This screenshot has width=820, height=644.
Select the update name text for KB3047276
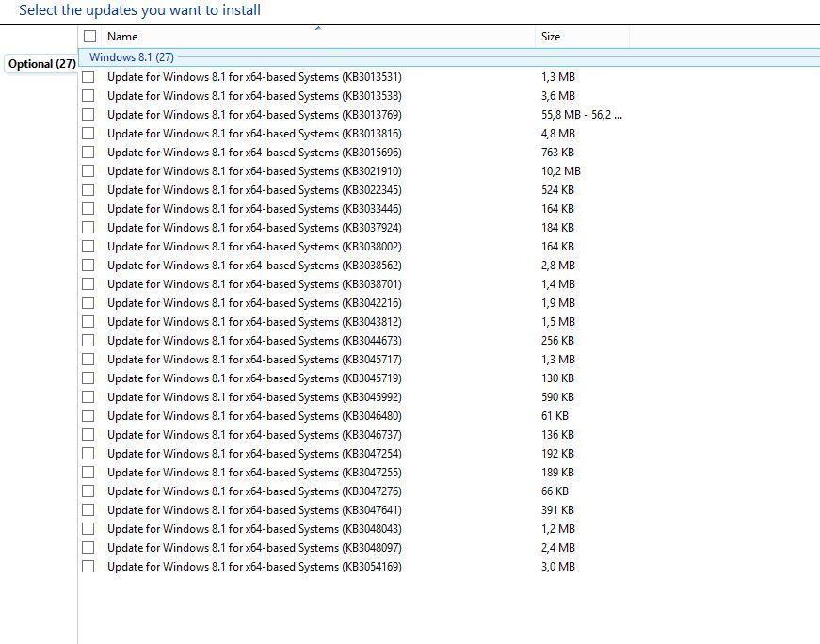(x=255, y=491)
